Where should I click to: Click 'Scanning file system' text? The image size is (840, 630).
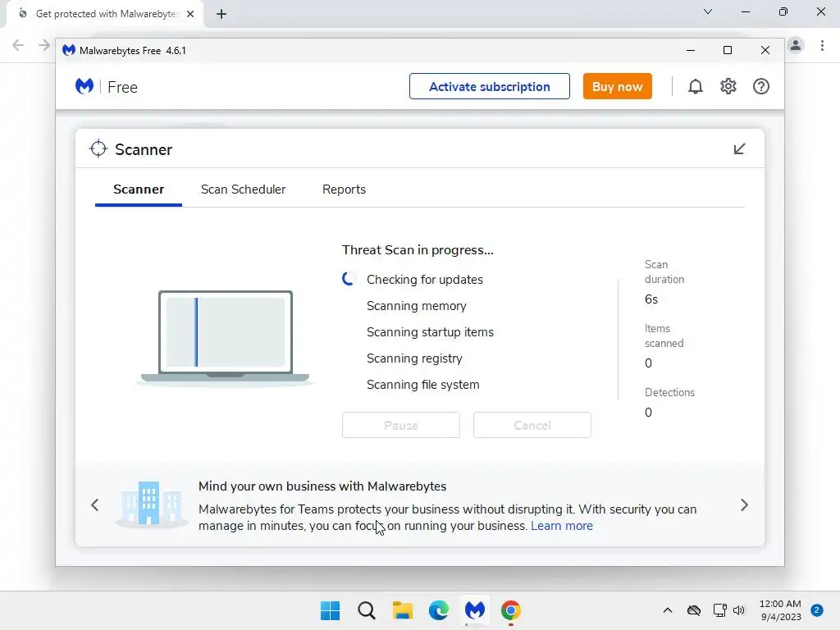click(x=422, y=385)
